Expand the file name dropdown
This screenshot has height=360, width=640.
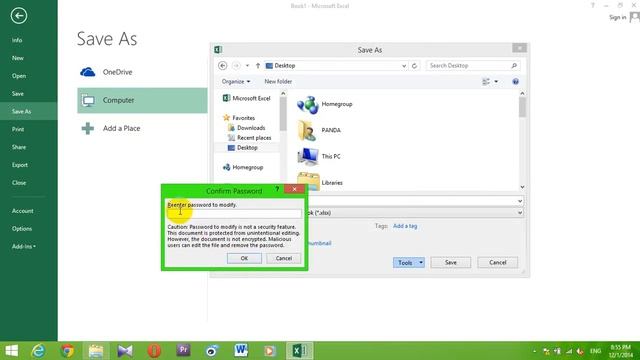tap(520, 201)
